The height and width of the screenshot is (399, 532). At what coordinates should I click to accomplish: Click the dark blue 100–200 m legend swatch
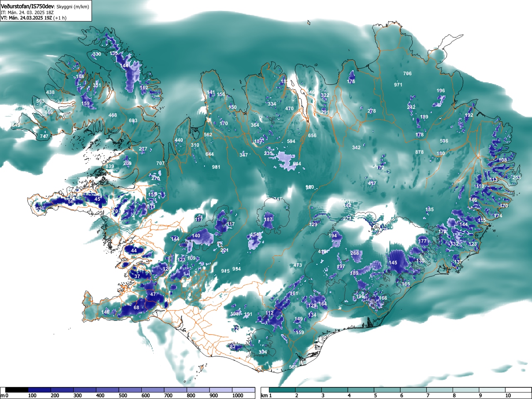click(39, 390)
